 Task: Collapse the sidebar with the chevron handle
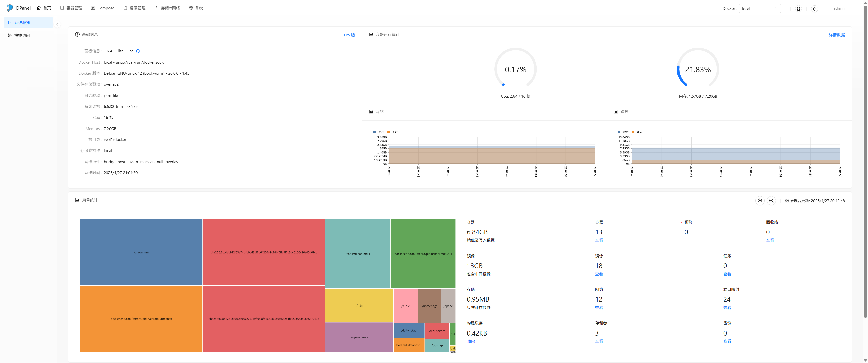click(57, 25)
